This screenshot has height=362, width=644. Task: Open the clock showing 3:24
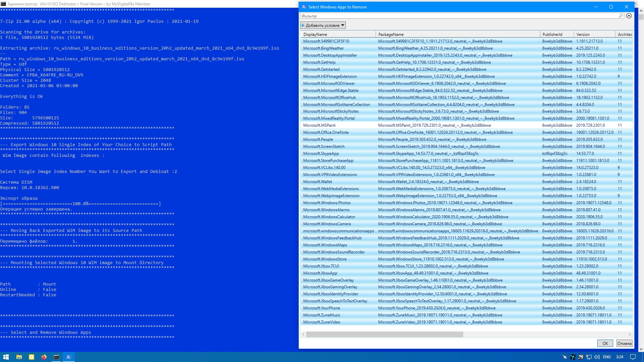point(620,357)
